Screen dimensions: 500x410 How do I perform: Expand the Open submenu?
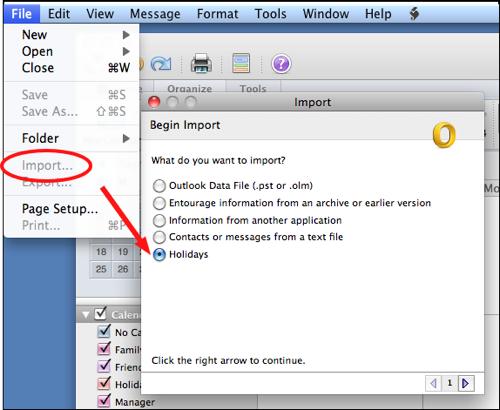tap(72, 51)
